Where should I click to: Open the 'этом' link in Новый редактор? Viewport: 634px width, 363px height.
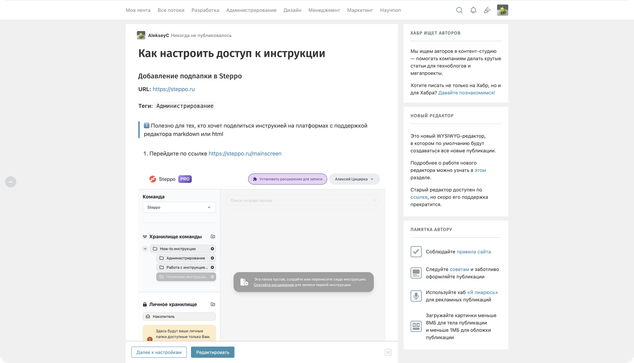coord(480,170)
